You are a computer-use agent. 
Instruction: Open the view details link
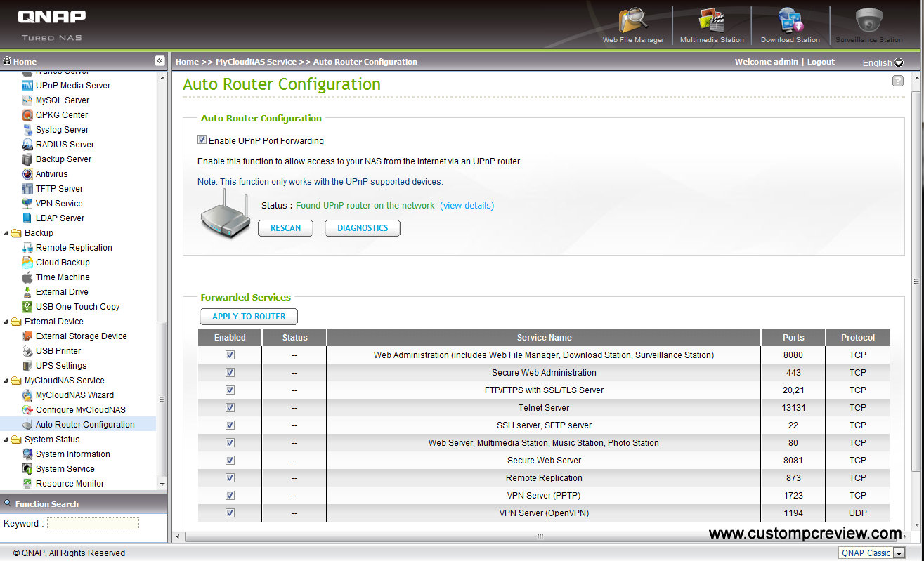click(x=467, y=206)
